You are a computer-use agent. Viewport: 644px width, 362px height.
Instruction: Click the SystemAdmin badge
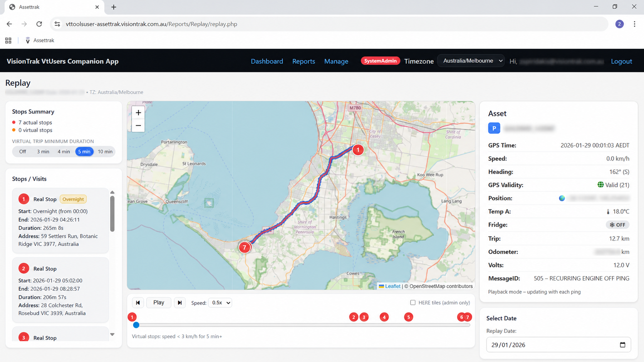[380, 61]
